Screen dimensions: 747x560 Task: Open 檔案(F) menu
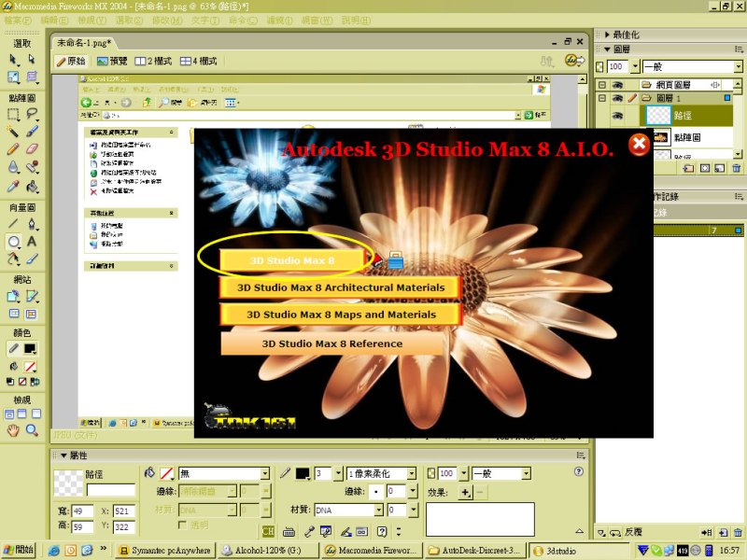18,21
